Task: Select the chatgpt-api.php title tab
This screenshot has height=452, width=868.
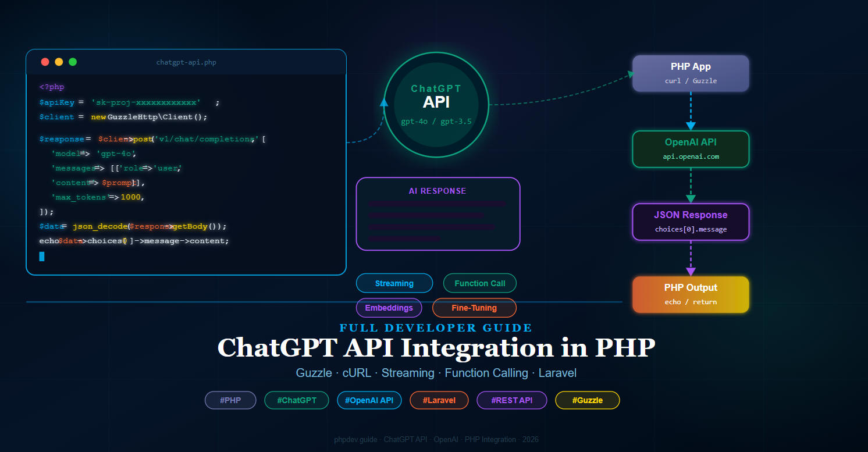Action: coord(186,62)
